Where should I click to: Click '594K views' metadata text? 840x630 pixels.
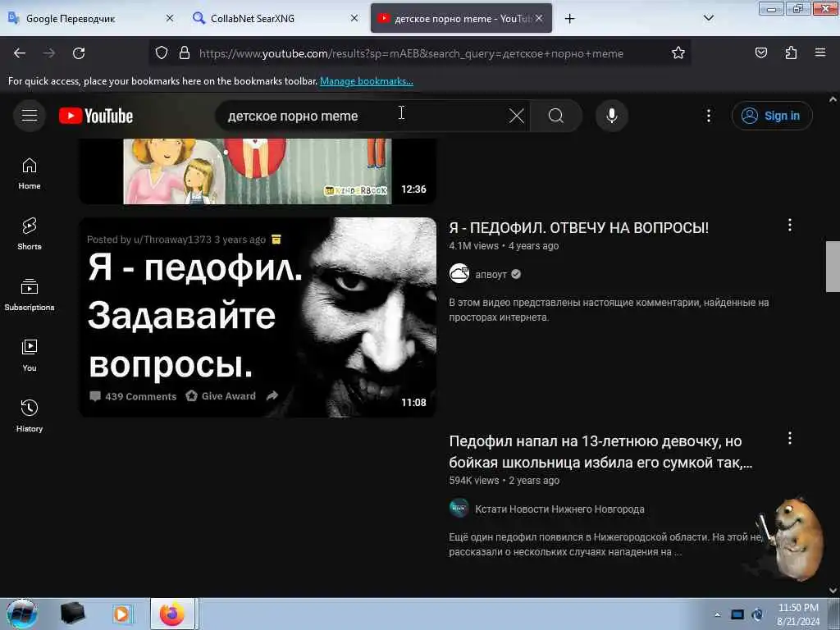474,481
